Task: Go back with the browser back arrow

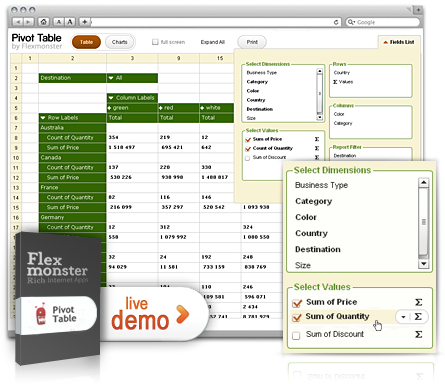Action: (18, 22)
